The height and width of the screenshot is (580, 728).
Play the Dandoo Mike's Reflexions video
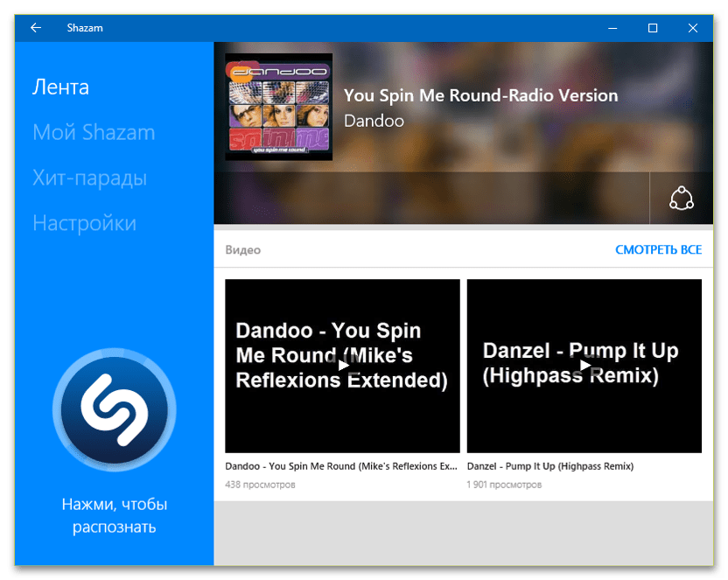click(342, 365)
